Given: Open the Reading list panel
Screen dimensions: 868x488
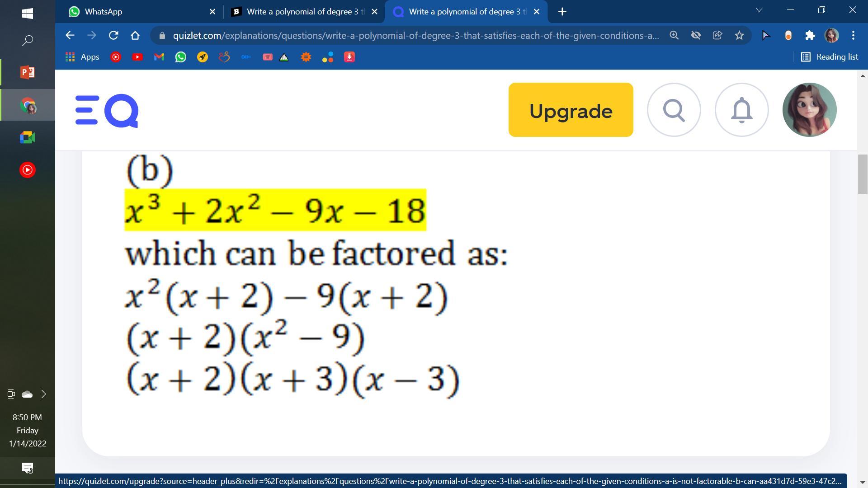Looking at the screenshot, I should (830, 57).
